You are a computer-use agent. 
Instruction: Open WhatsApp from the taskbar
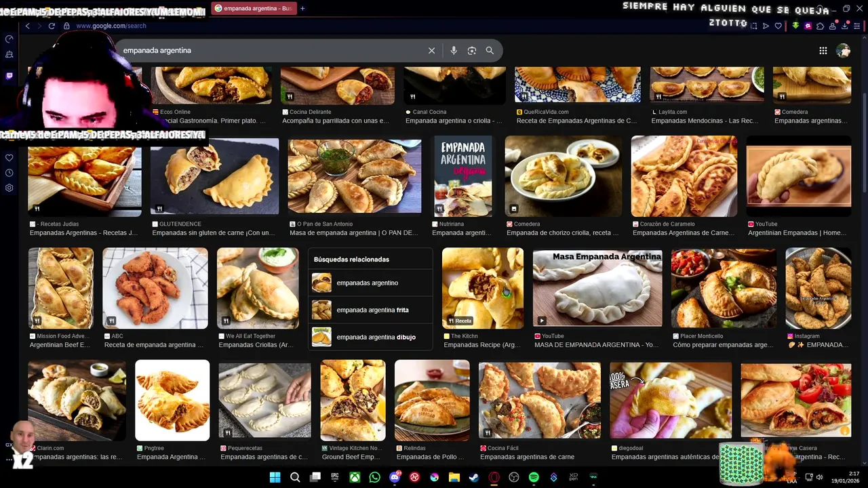375,477
